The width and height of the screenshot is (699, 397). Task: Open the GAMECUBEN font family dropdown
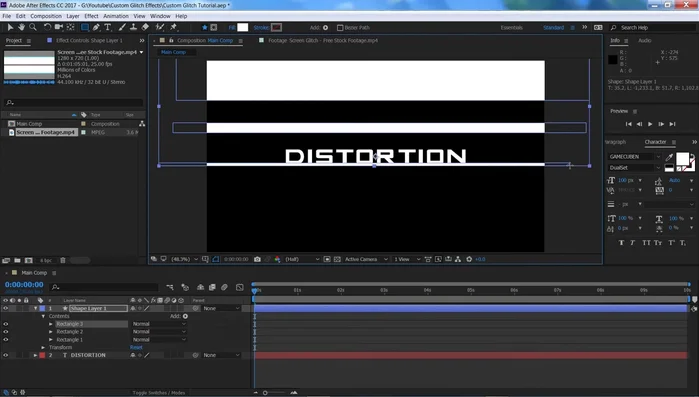(634, 157)
